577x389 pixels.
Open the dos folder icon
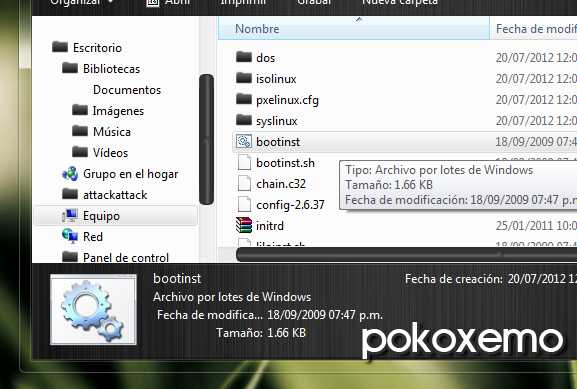click(244, 57)
